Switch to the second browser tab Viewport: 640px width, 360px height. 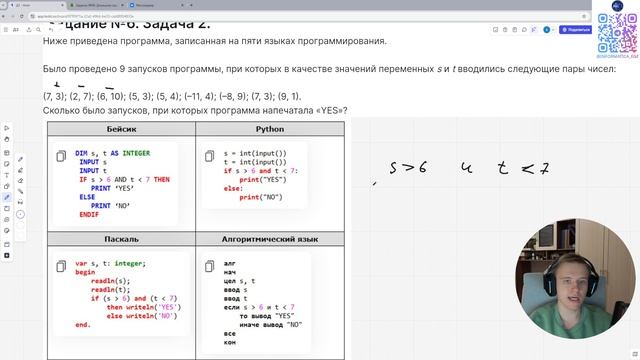click(x=96, y=5)
